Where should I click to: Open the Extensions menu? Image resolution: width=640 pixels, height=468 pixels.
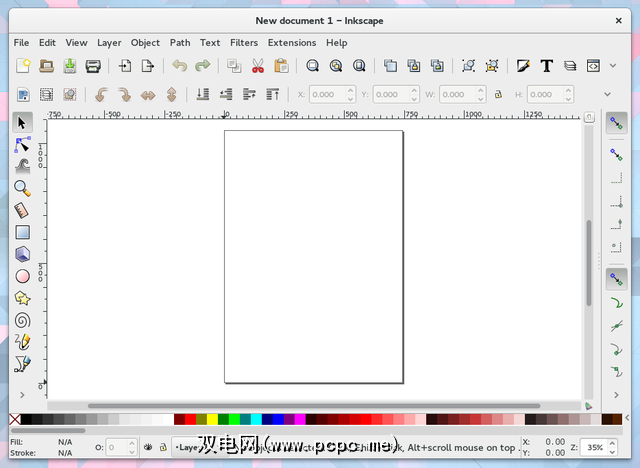(x=291, y=43)
